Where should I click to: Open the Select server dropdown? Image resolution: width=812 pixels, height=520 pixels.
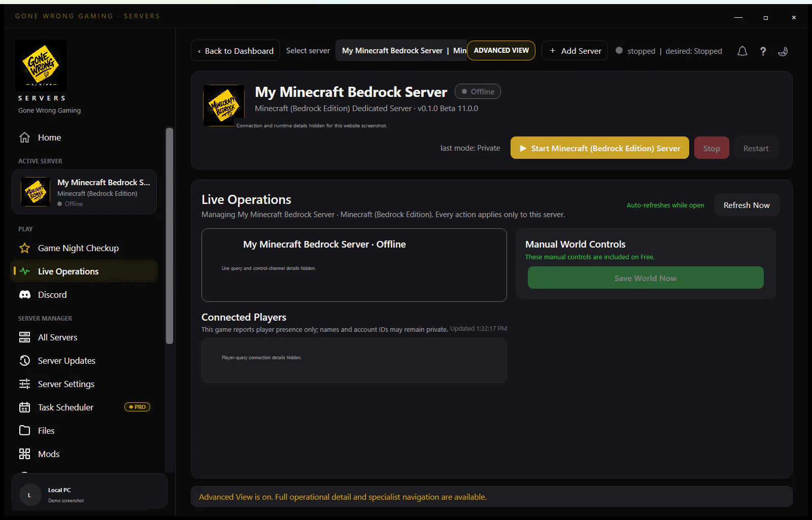401,51
